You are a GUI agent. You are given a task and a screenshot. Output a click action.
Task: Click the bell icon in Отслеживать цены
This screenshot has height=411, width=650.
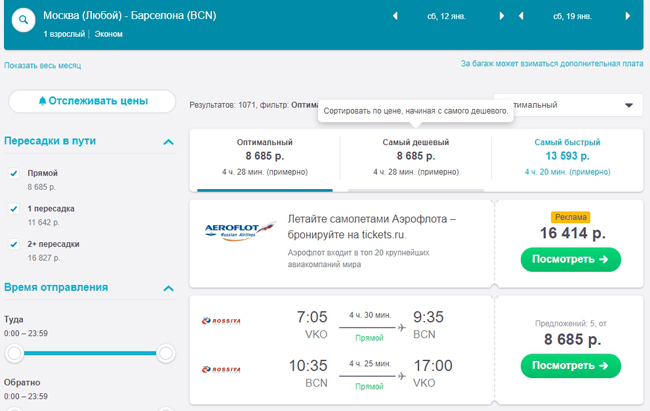pyautogui.click(x=42, y=101)
